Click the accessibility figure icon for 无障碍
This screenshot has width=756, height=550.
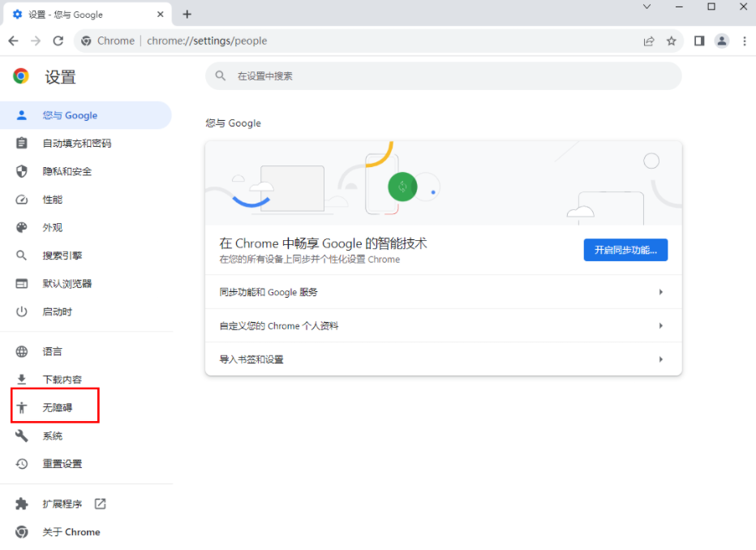coord(22,408)
